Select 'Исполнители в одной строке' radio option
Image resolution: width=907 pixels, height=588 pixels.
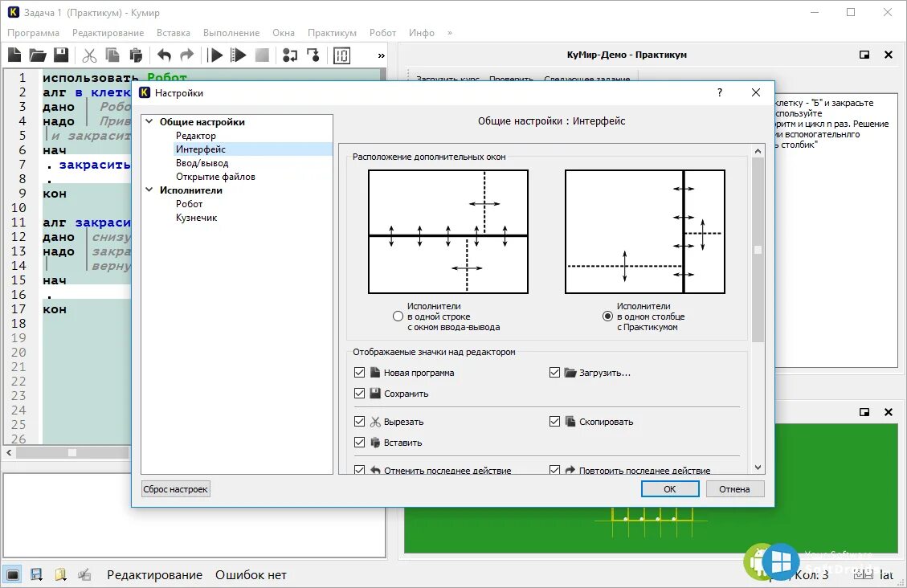398,316
